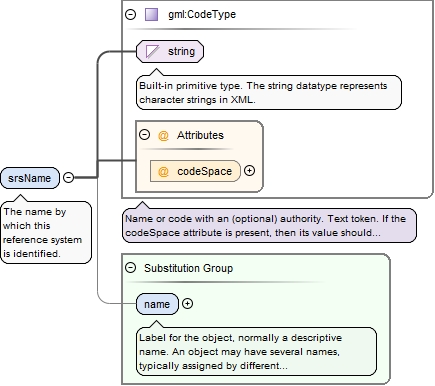Image resolution: width=435 pixels, height=386 pixels.
Task: Click the string built-in primitive type annotation
Action: pyautogui.click(x=269, y=93)
